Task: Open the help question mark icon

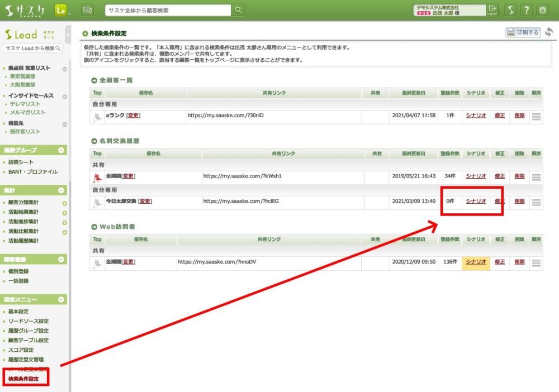Action: click(526, 10)
